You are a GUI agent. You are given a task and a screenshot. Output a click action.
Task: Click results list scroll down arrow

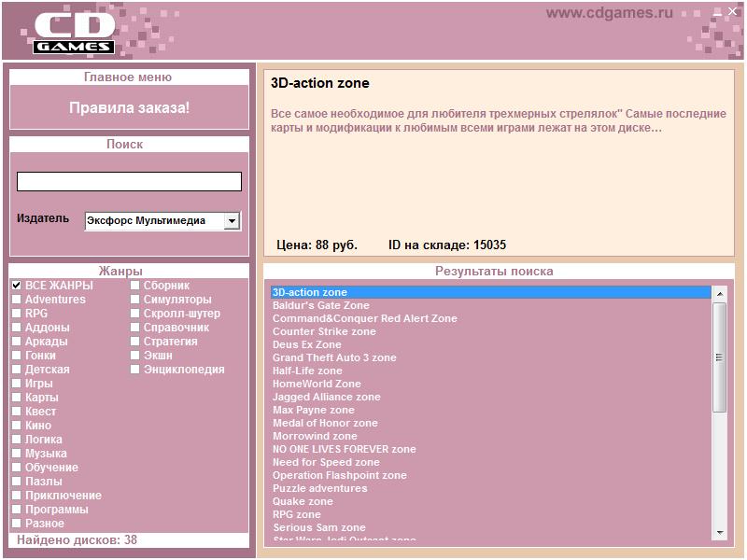tap(719, 533)
